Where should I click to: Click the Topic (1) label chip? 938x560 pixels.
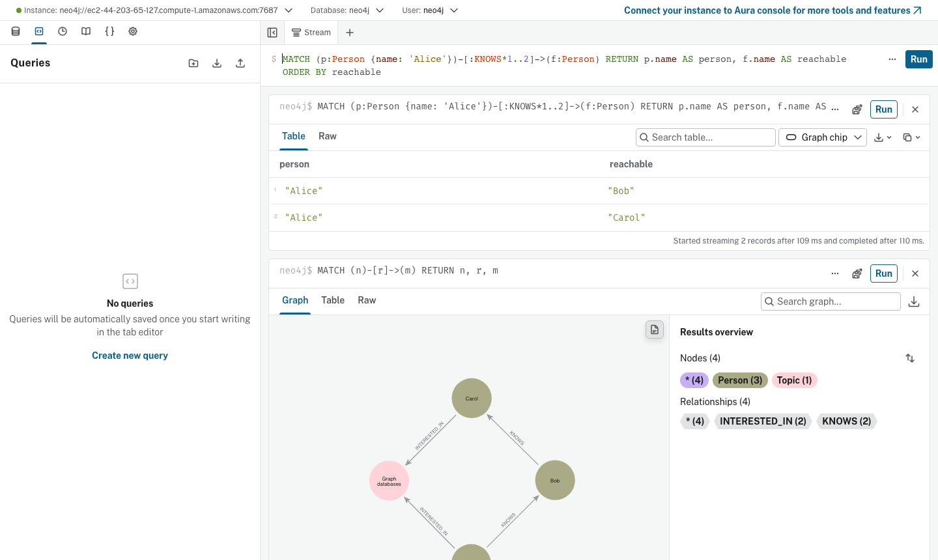(x=794, y=380)
